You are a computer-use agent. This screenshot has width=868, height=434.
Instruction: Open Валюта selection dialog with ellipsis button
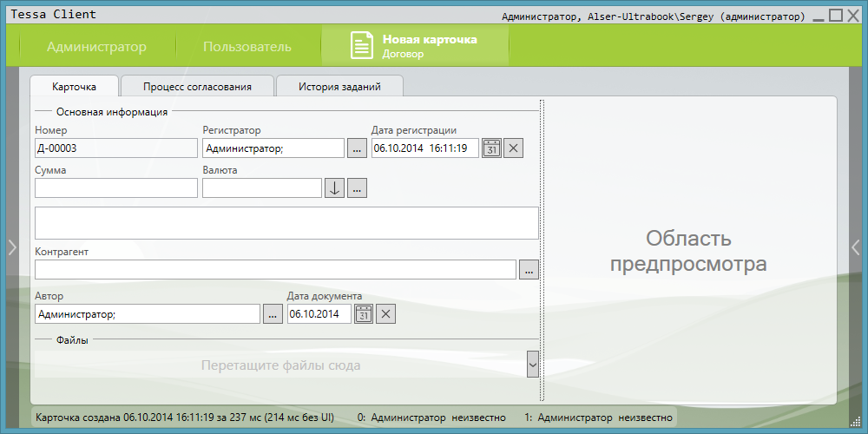coord(357,187)
